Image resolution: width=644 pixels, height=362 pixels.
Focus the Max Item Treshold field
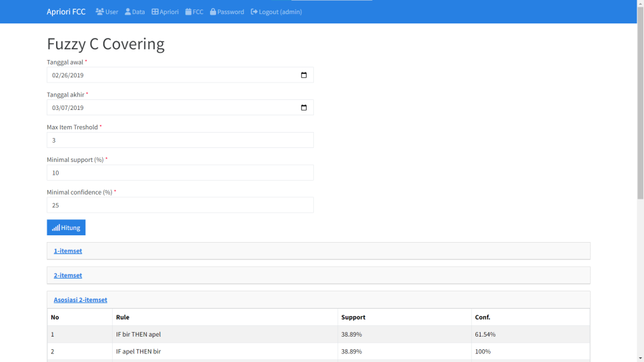(x=180, y=140)
